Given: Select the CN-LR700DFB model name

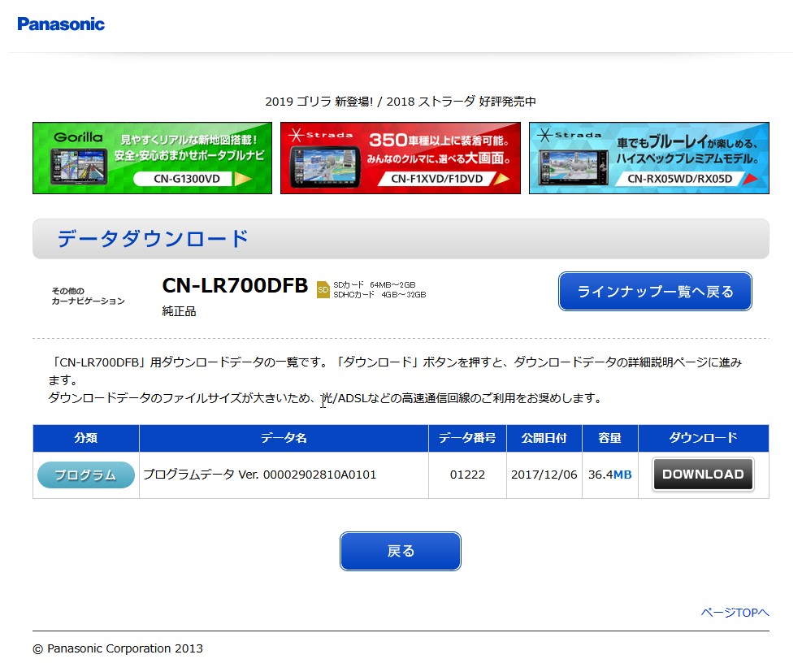Looking at the screenshot, I should coord(236,286).
